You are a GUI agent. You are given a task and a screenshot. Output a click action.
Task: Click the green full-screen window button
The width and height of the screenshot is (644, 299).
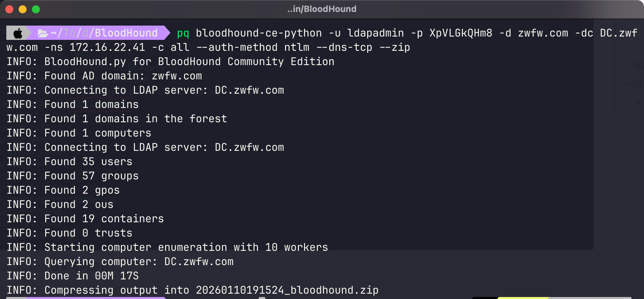click(x=36, y=9)
